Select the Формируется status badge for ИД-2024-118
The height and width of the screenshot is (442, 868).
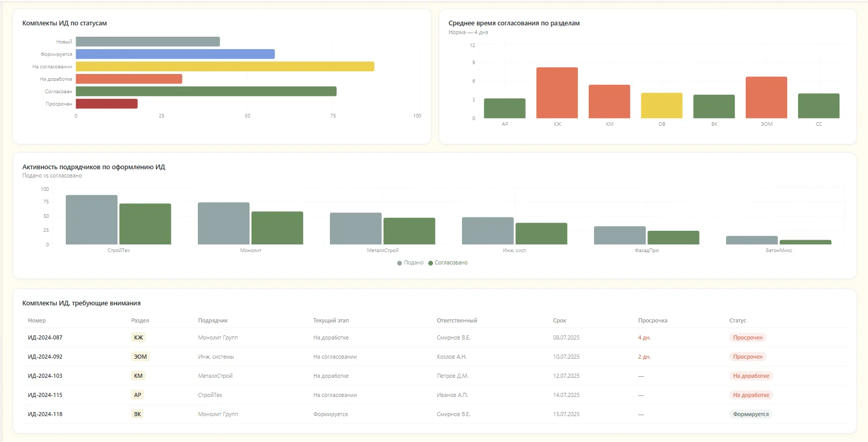751,414
